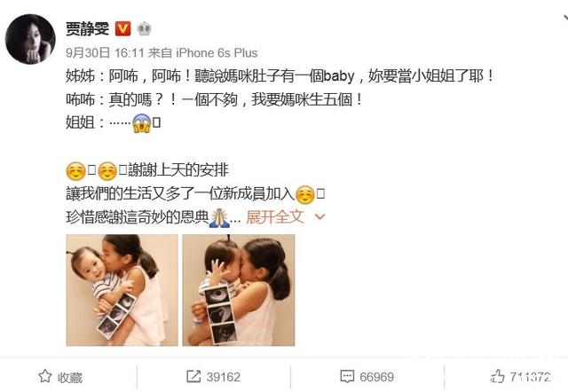Click the comment bubble icon
The height and width of the screenshot is (392, 568).
pyautogui.click(x=347, y=376)
